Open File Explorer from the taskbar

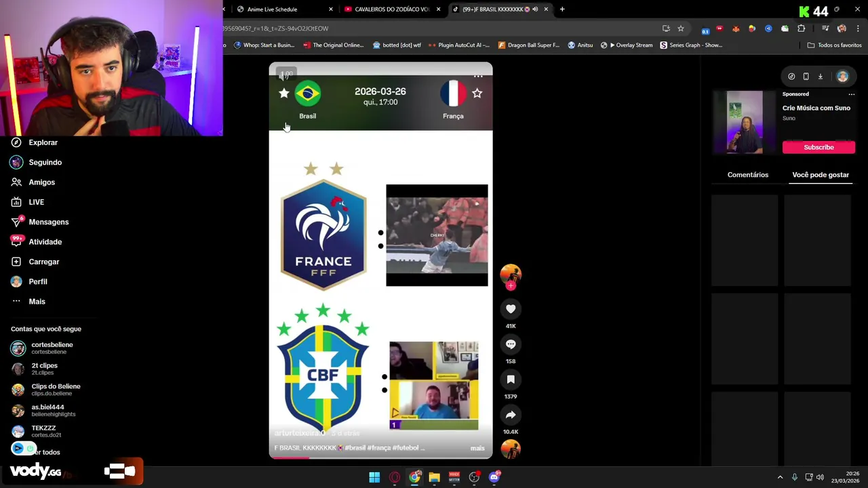[x=434, y=477]
